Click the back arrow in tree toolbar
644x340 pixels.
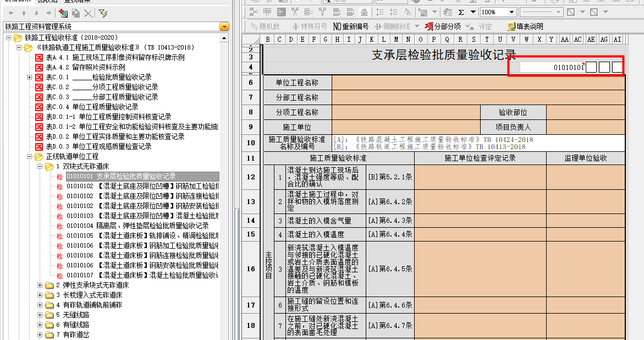[x=11, y=14]
